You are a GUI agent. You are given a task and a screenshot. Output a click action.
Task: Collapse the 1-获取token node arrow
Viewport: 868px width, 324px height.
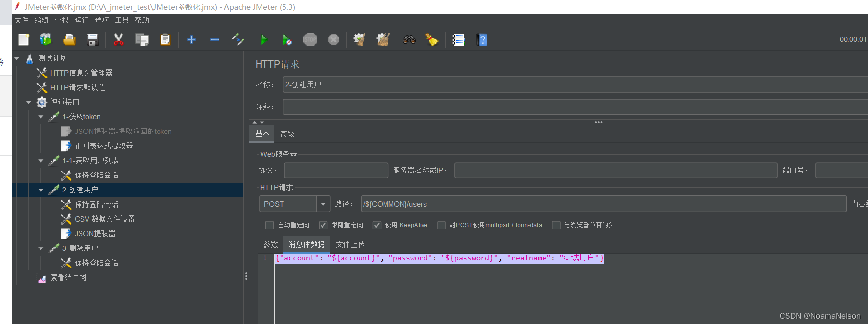tap(41, 117)
